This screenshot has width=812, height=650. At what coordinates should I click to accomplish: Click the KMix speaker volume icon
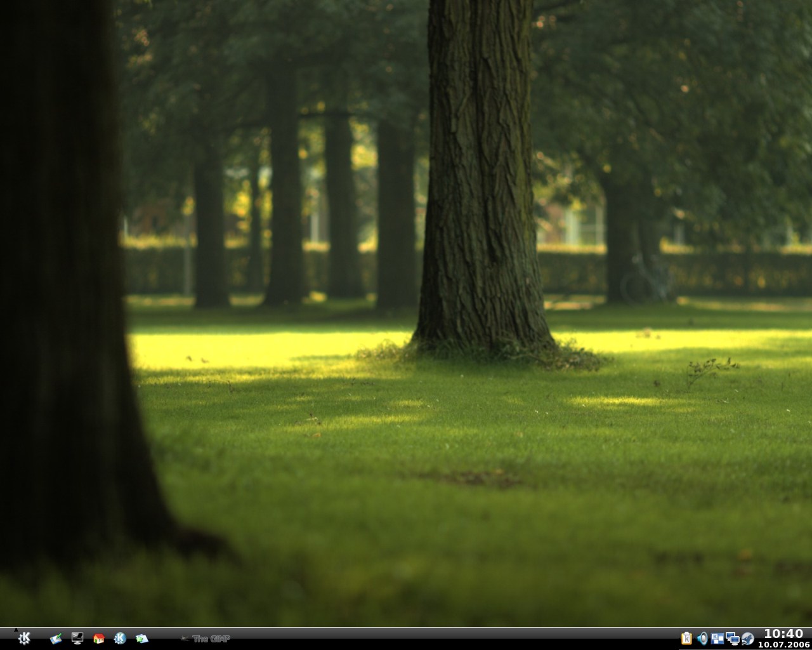pyautogui.click(x=702, y=639)
